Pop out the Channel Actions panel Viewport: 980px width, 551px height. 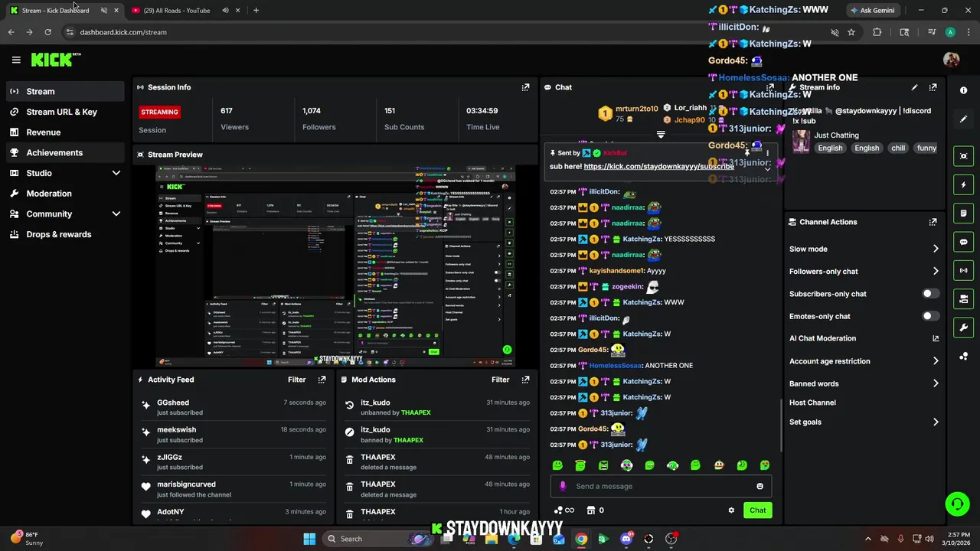tap(933, 222)
